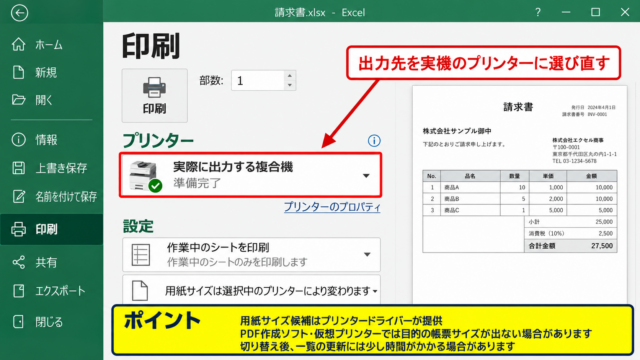This screenshot has height=360, width=640.
Task: Choose 上書き保存 in the sidebar
Action: [x=51, y=168]
